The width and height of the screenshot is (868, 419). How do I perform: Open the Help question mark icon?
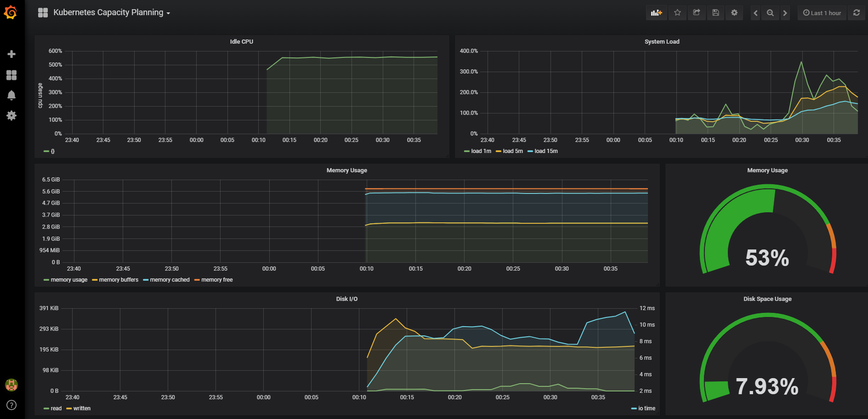[x=11, y=405]
